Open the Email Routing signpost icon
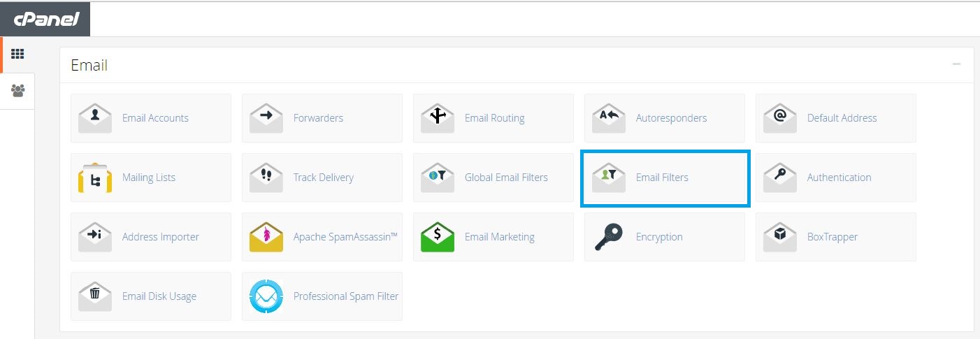This screenshot has width=980, height=339. (x=438, y=118)
